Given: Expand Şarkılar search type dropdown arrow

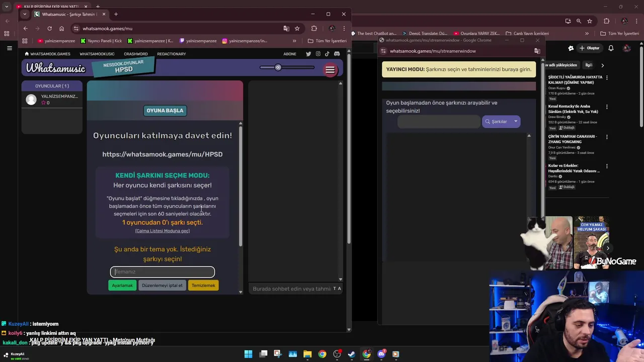Looking at the screenshot, I should 516,121.
